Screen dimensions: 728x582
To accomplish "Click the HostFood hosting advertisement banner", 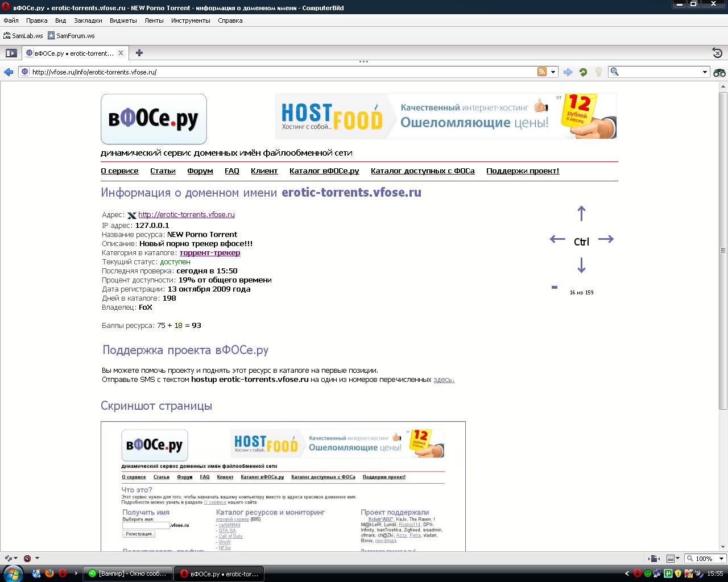I will [445, 116].
